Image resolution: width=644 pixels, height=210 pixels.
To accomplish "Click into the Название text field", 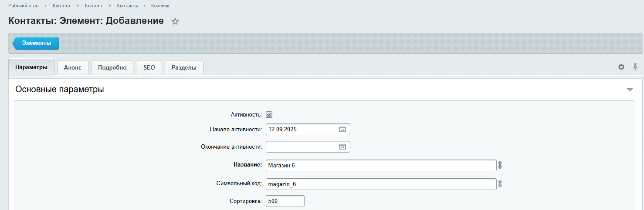I will click(x=381, y=165).
